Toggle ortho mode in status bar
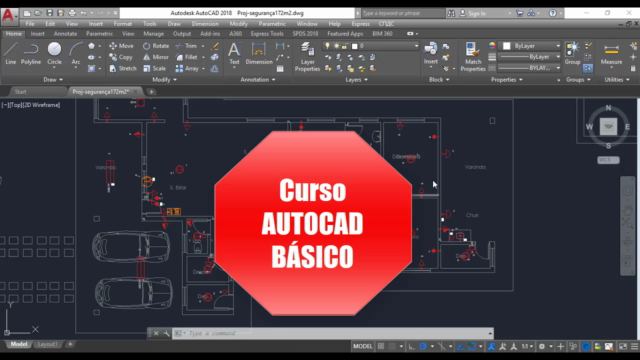640x360 pixels. (x=411, y=347)
